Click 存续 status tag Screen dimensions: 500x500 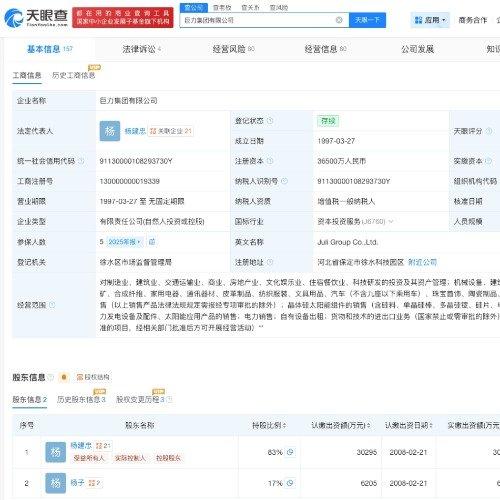[328, 121]
